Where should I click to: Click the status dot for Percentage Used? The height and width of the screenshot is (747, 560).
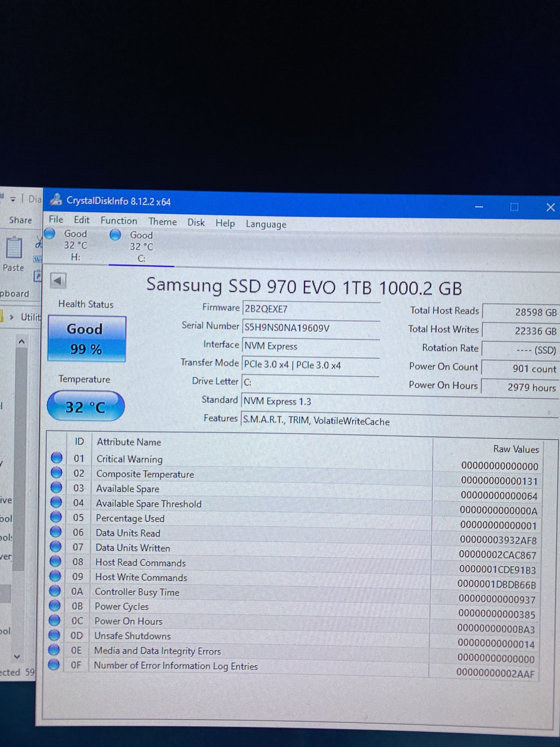coord(56,517)
